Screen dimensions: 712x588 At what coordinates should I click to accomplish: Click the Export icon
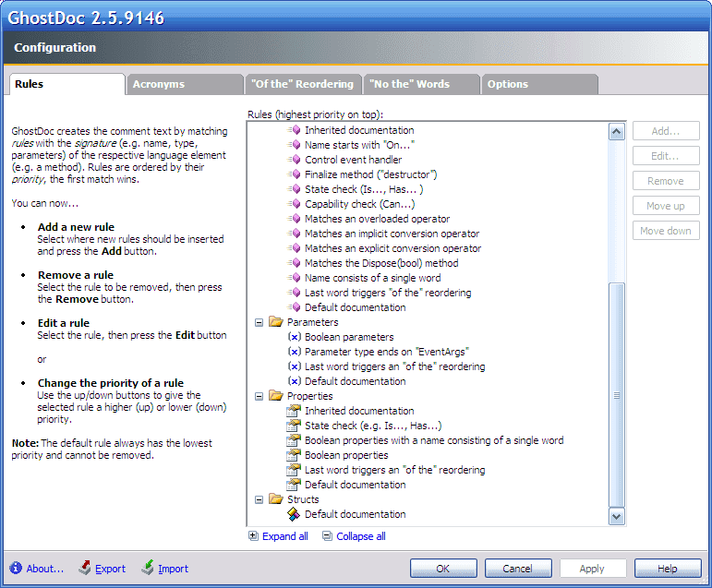pyautogui.click(x=85, y=567)
